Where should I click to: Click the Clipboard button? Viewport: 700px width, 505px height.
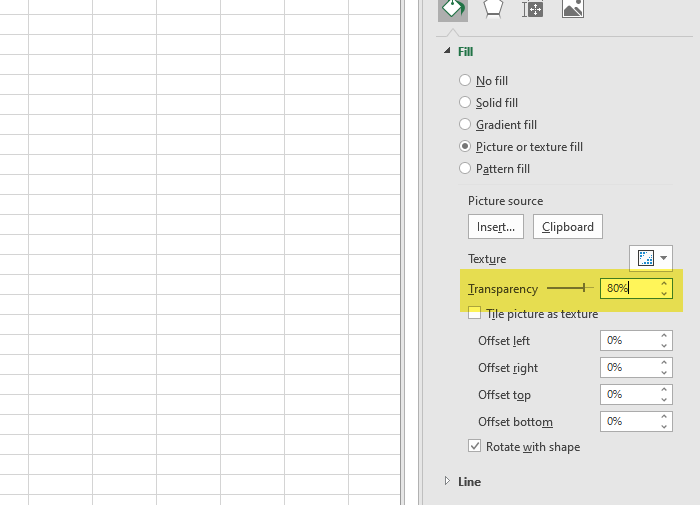(x=567, y=227)
